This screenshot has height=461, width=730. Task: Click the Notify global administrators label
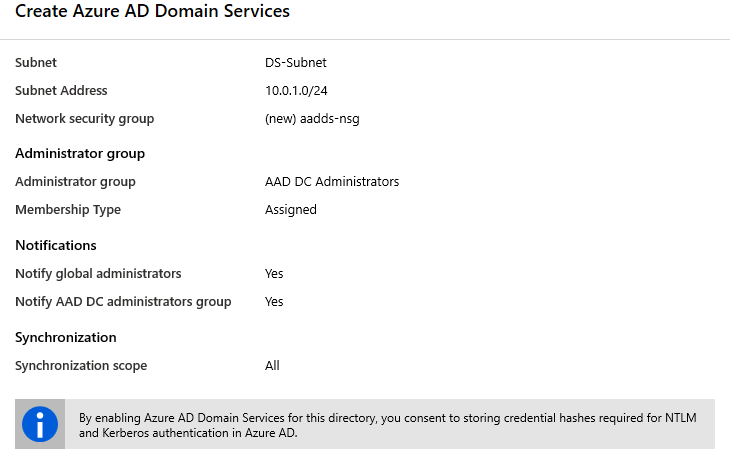[98, 274]
